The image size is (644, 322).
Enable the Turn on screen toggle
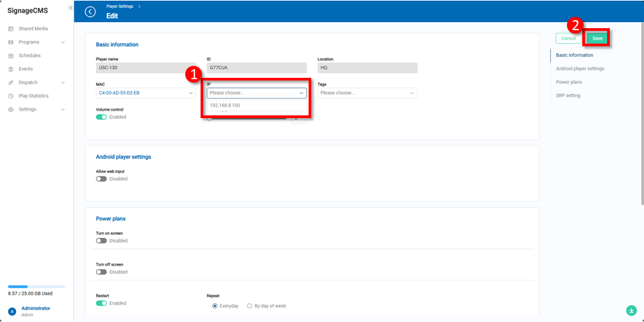101,241
